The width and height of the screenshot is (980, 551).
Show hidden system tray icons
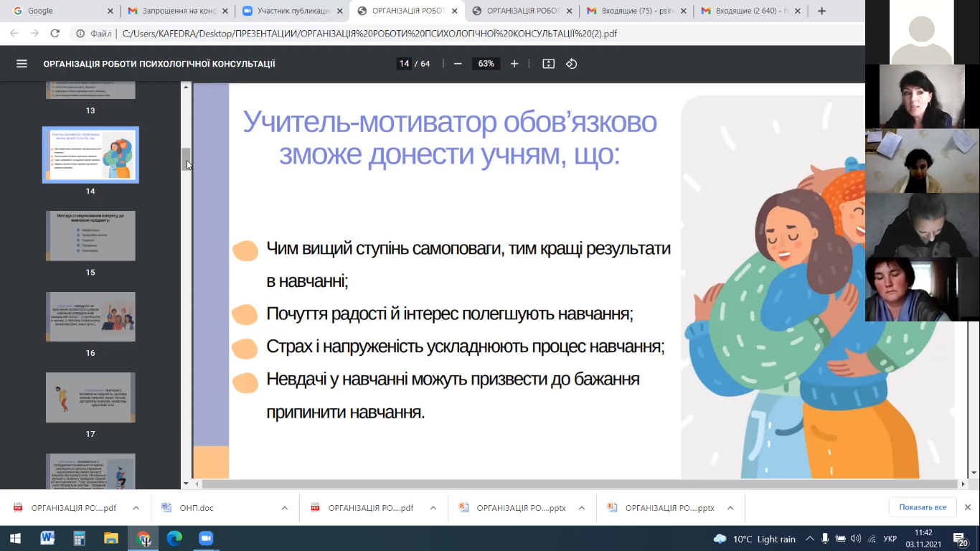point(810,539)
